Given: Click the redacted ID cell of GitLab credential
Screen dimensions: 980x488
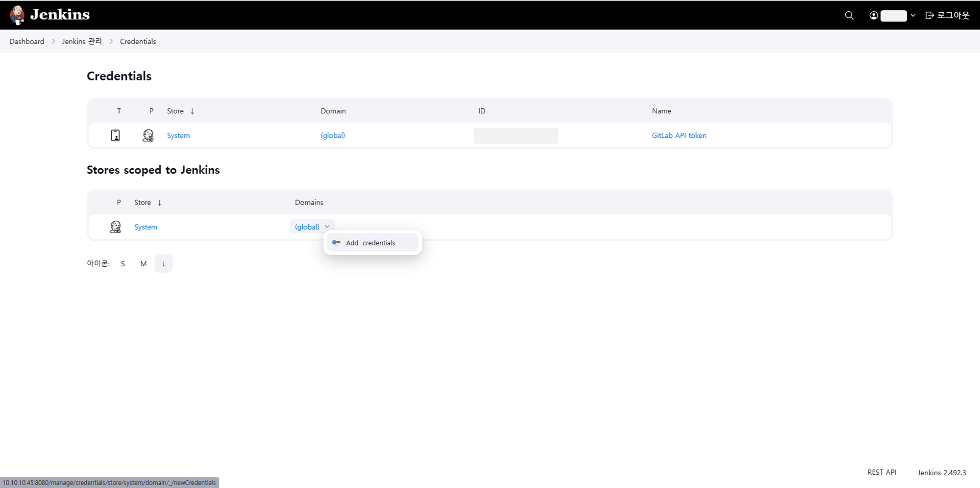Looking at the screenshot, I should [x=515, y=136].
